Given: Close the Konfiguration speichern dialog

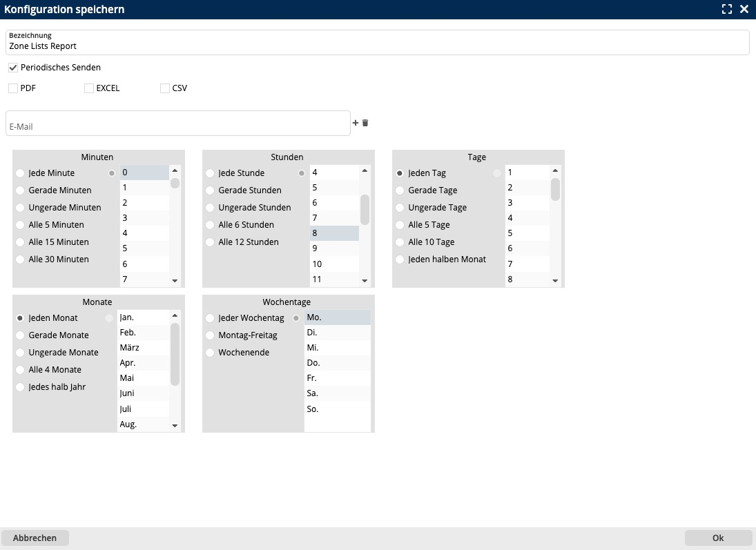Looking at the screenshot, I should tap(744, 9).
